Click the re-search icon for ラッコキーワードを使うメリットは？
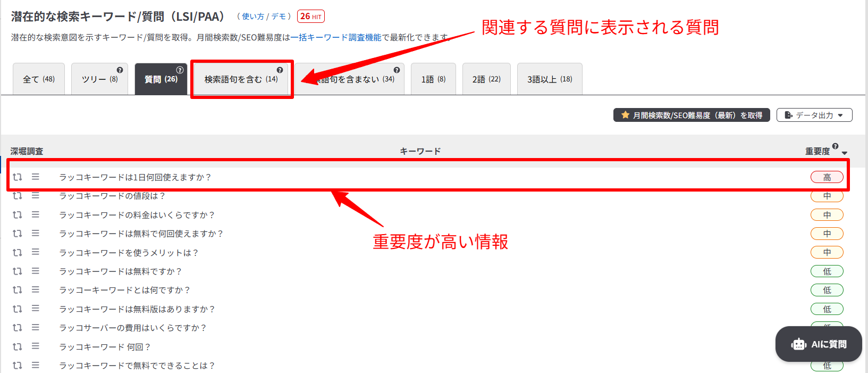Image resolution: width=868 pixels, height=373 pixels. (18, 252)
